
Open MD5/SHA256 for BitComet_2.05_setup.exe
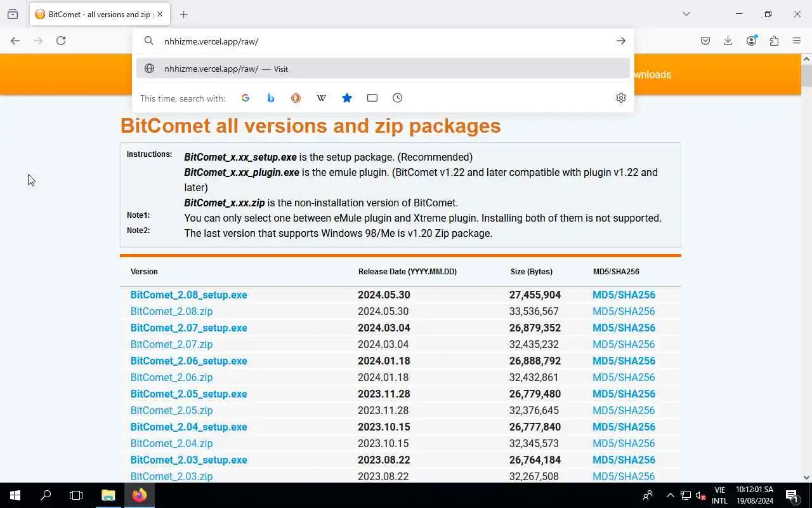624,394
